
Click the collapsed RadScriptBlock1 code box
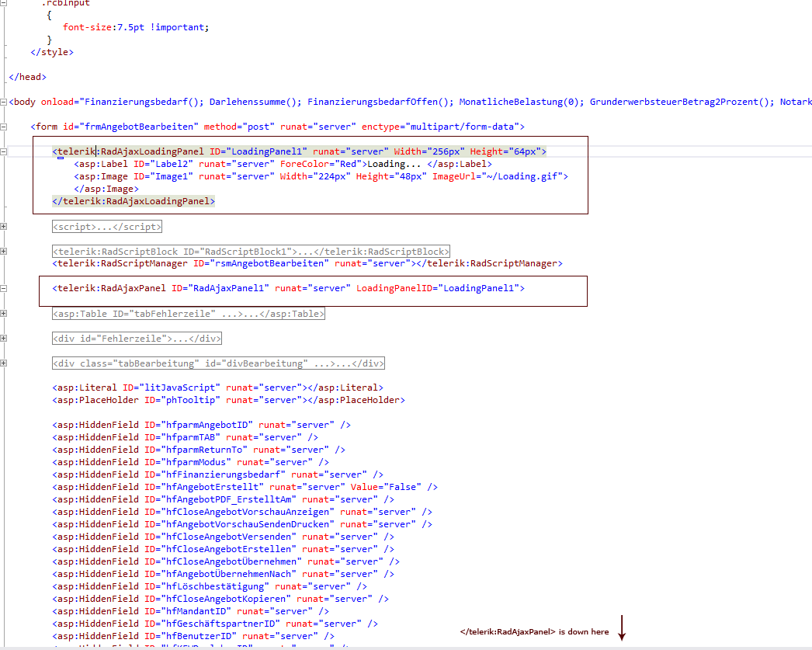(x=252, y=251)
